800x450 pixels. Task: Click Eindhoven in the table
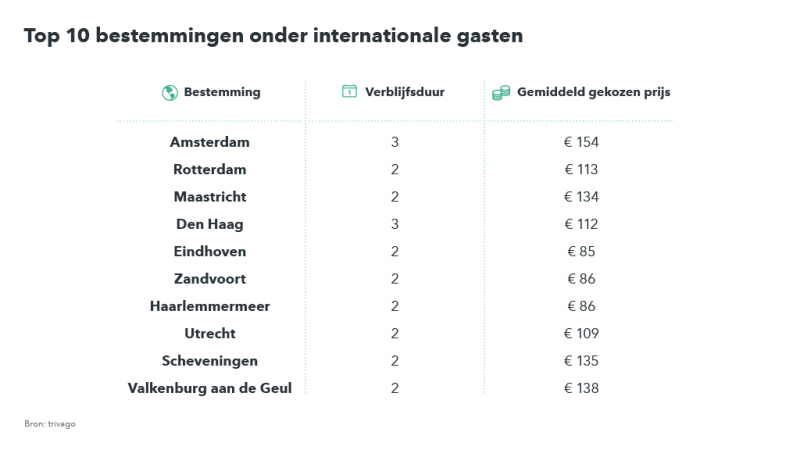210,251
